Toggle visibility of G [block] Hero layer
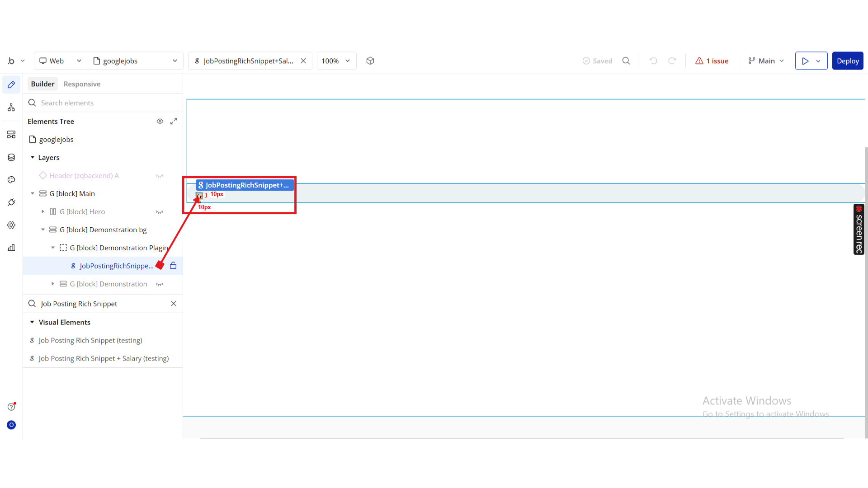The image size is (868, 488). (160, 212)
